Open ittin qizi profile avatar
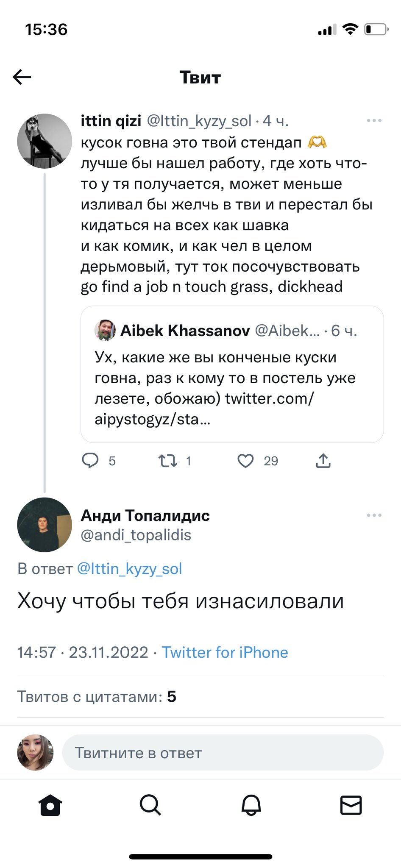The width and height of the screenshot is (401, 868). pyautogui.click(x=45, y=141)
